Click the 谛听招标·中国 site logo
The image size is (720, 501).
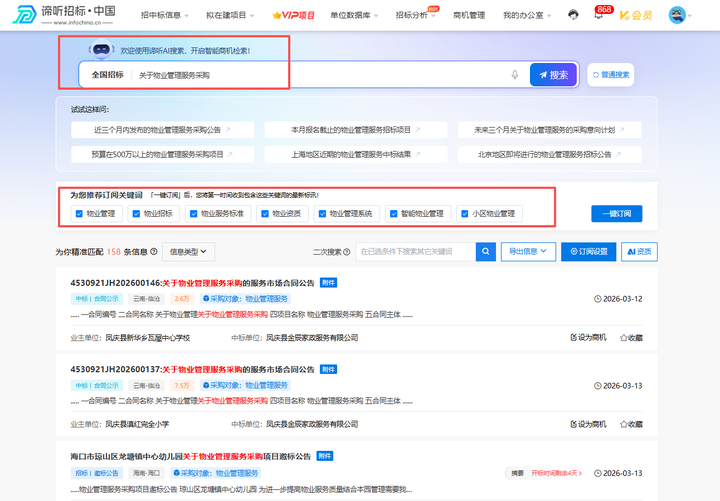[63, 15]
